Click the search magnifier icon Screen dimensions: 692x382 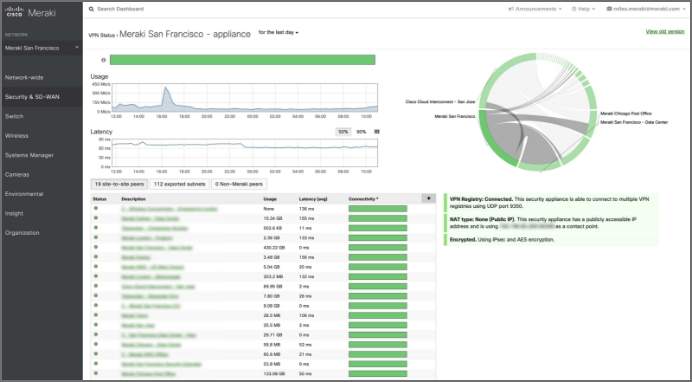[x=91, y=9]
